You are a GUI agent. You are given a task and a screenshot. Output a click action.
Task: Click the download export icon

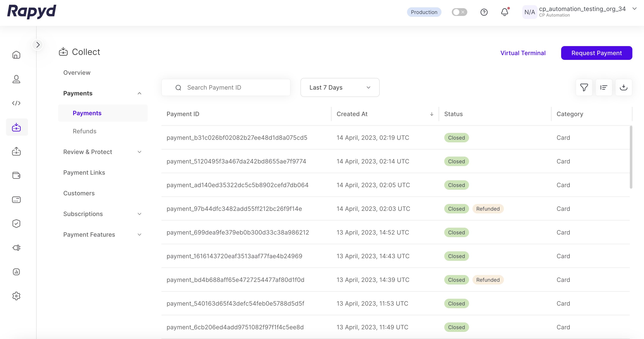[x=624, y=87]
